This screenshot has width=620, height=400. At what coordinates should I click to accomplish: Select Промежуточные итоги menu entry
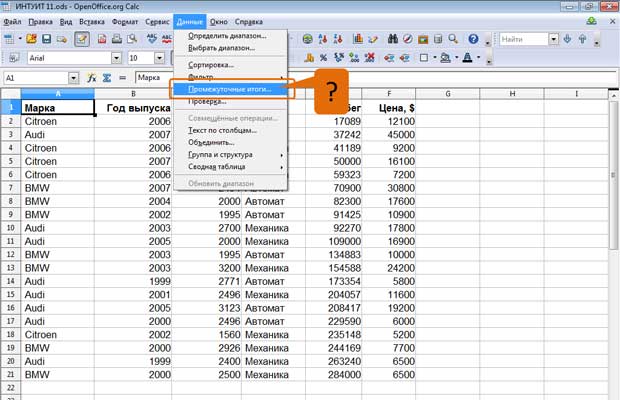(231, 89)
